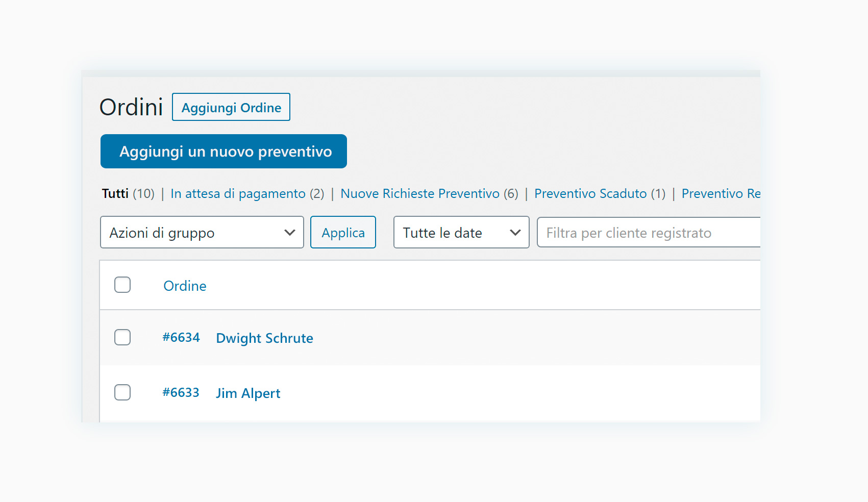Open the Tutte le date dropdown
Image resolution: width=868 pixels, height=502 pixels.
tap(461, 233)
